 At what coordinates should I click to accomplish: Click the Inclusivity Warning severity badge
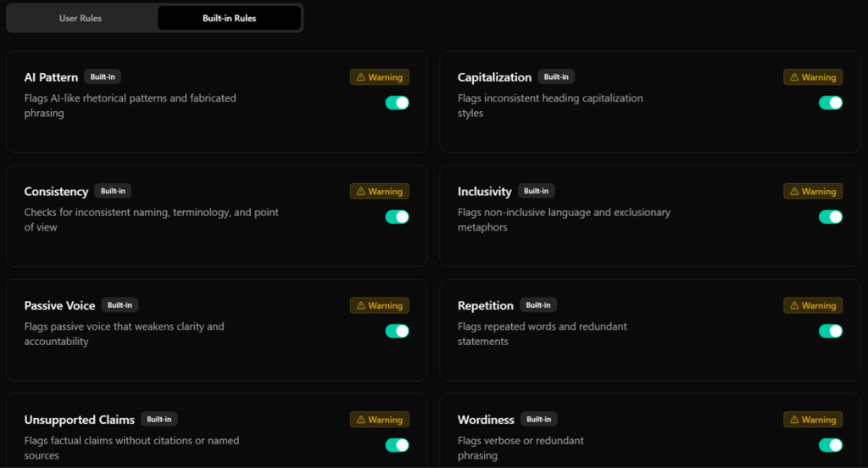pyautogui.click(x=813, y=192)
